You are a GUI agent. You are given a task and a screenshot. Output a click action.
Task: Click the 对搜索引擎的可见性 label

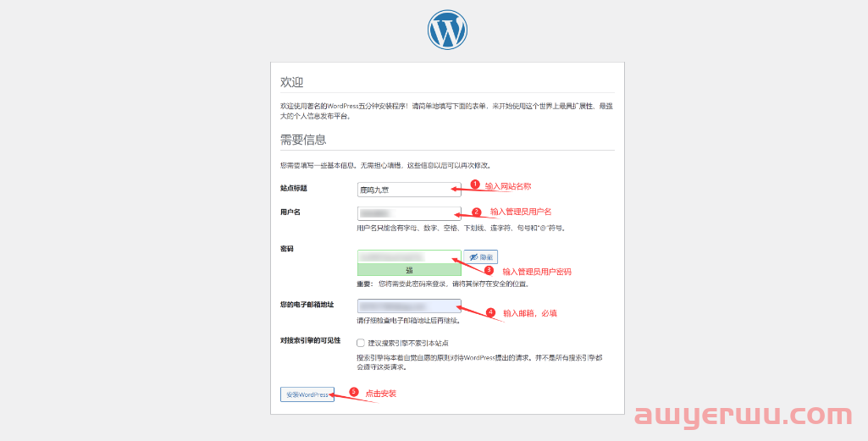310,339
